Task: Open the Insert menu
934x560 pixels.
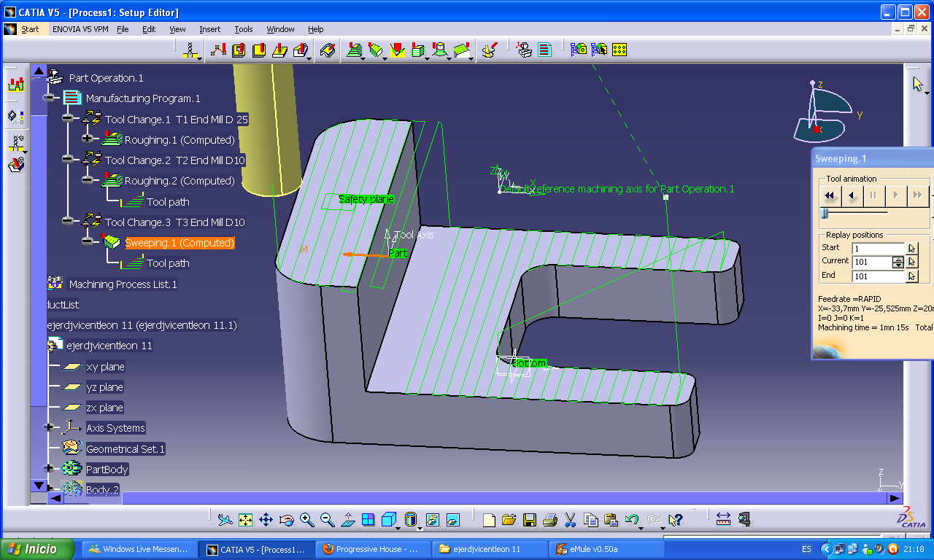Action: pos(209,29)
